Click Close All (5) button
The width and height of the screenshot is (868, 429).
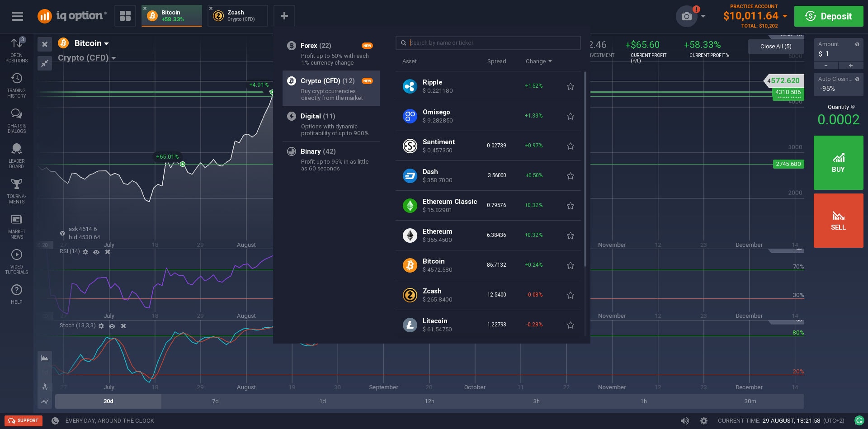point(776,47)
